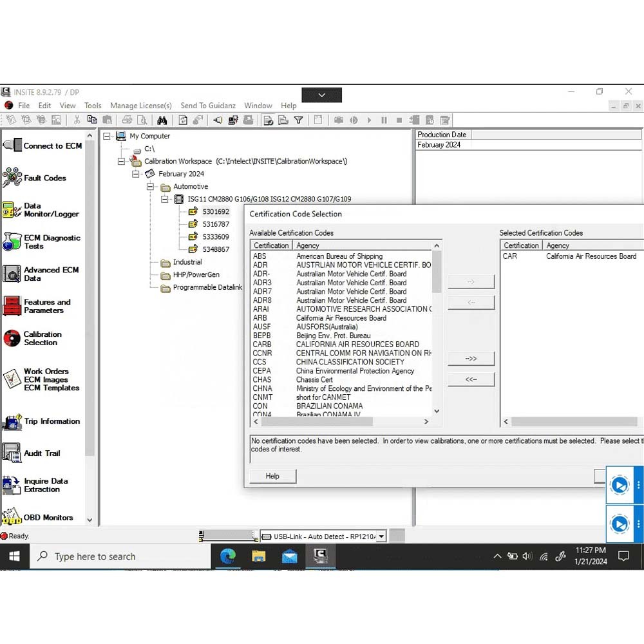
Task: Click the double left-arrow remove-all button
Action: coord(471,379)
